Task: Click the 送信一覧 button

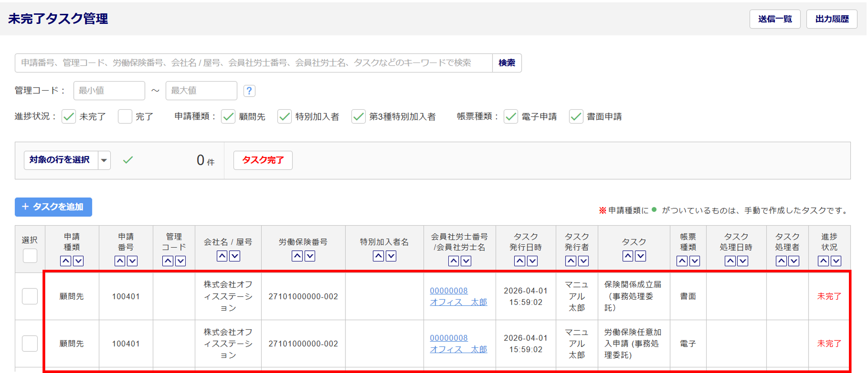Action: pyautogui.click(x=775, y=19)
